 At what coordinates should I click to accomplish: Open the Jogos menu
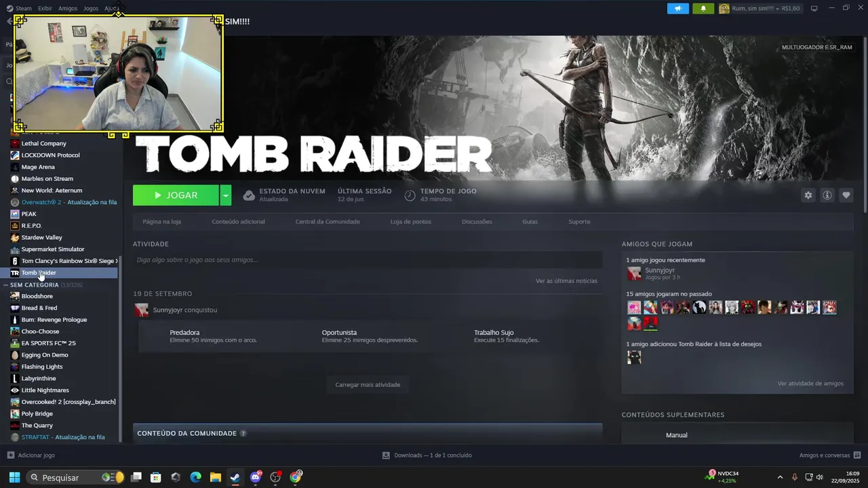[x=91, y=8]
